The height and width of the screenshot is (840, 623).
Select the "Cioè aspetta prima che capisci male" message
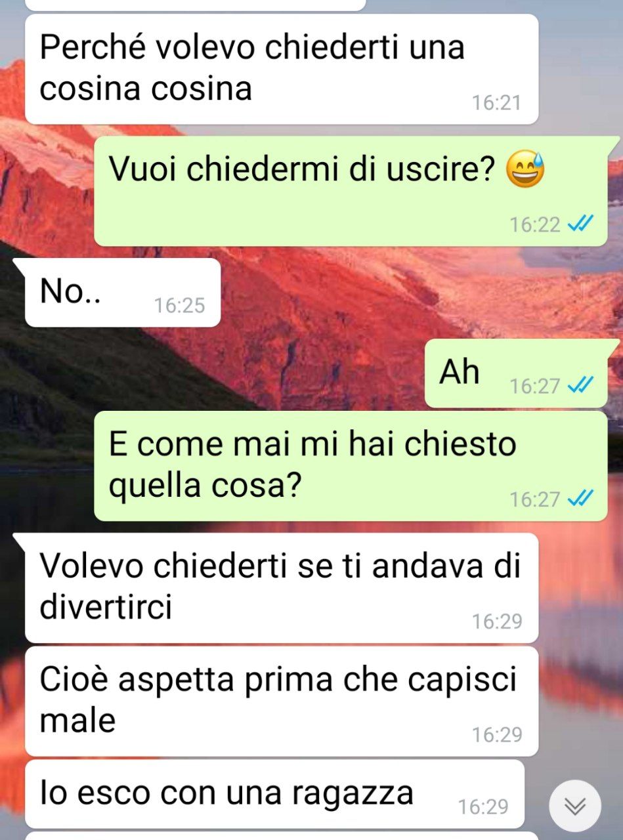(x=282, y=702)
